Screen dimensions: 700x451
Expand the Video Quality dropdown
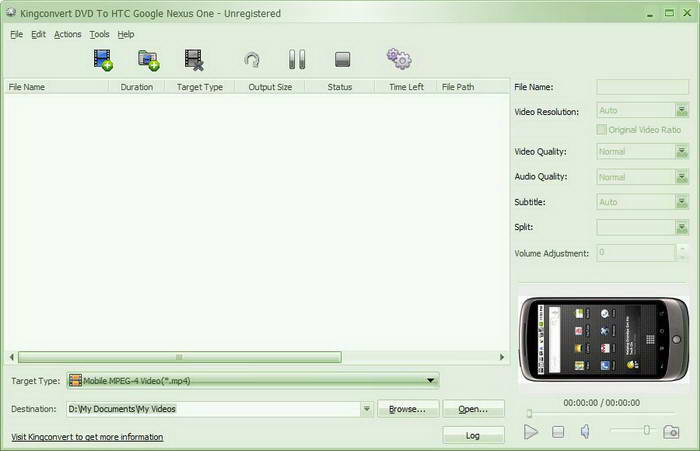click(682, 152)
